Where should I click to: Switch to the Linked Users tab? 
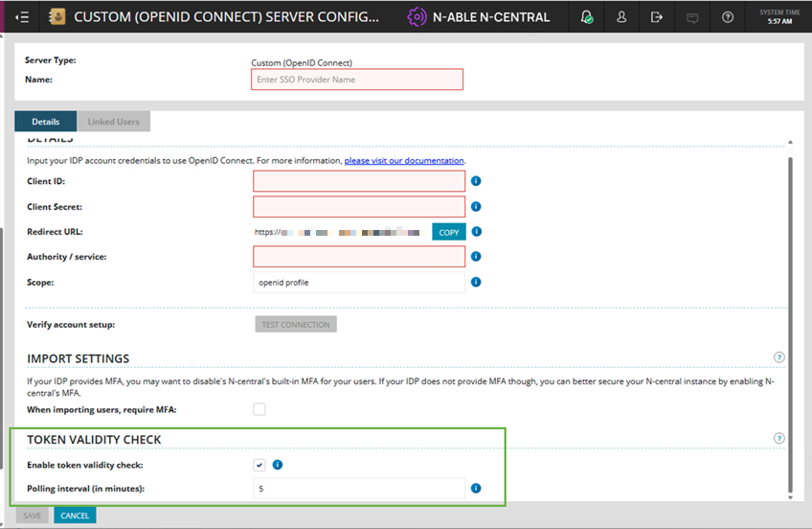click(x=114, y=122)
